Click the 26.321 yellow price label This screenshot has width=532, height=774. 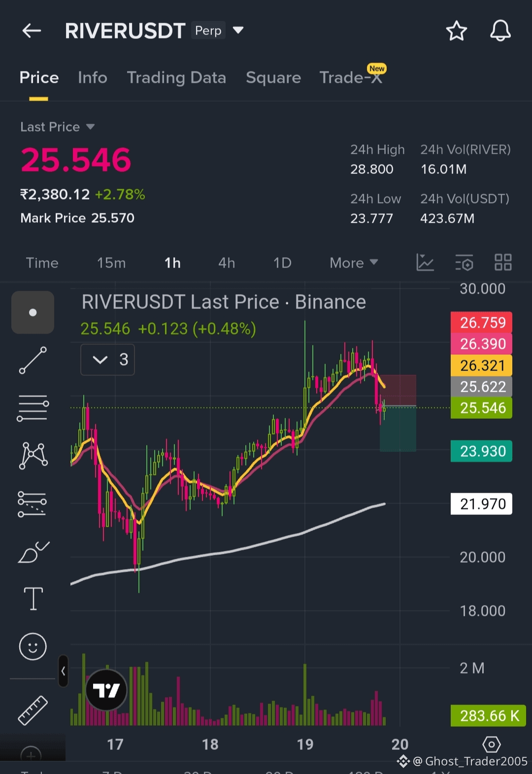tap(481, 366)
